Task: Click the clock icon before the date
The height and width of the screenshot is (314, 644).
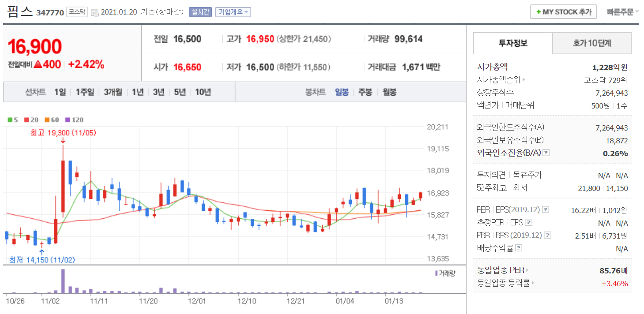Action: [x=95, y=13]
